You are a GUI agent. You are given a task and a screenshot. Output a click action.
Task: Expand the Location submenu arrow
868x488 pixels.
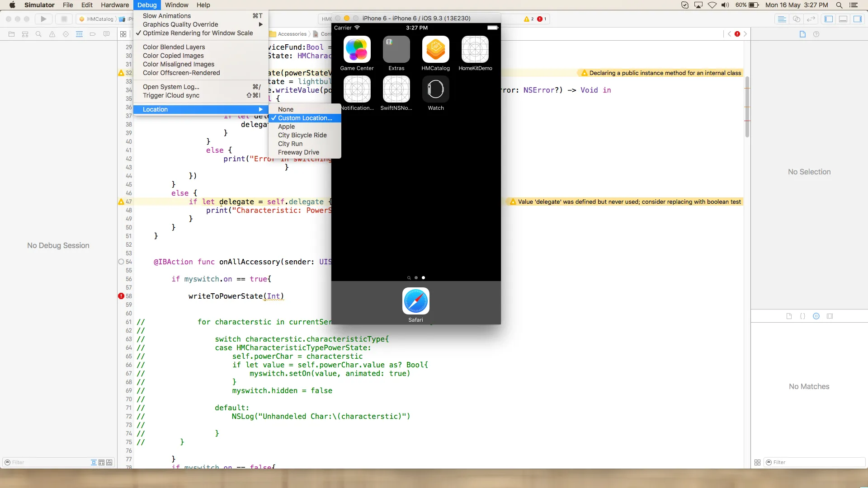click(x=260, y=109)
